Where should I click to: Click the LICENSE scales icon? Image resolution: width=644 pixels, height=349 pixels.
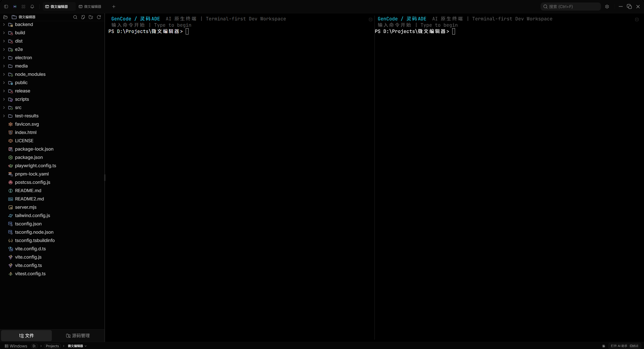tap(11, 141)
